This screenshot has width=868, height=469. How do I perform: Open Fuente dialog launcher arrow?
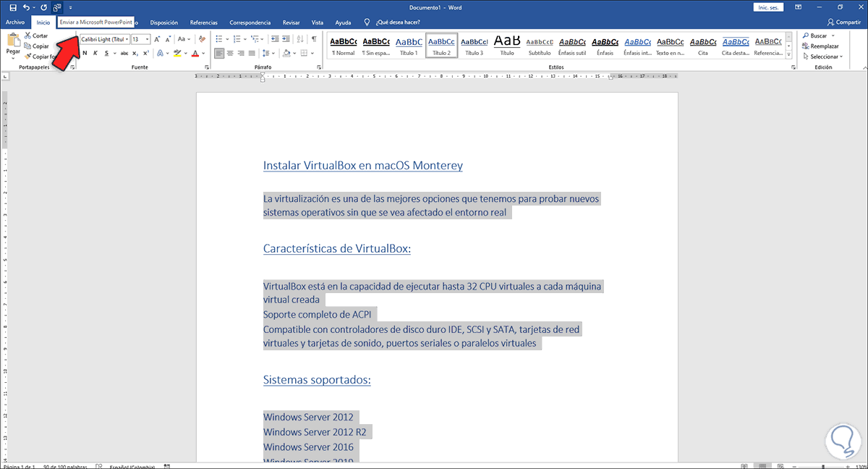[x=208, y=67]
